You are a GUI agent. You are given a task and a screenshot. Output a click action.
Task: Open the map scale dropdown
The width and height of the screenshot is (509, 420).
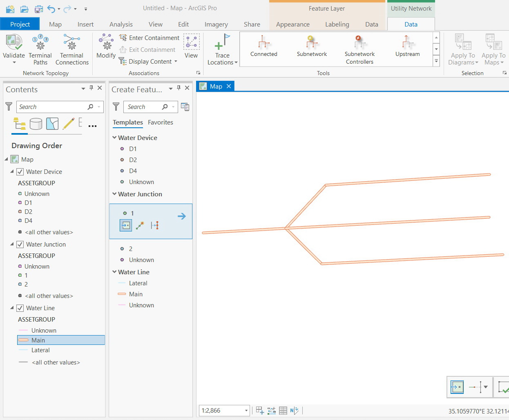(x=246, y=411)
